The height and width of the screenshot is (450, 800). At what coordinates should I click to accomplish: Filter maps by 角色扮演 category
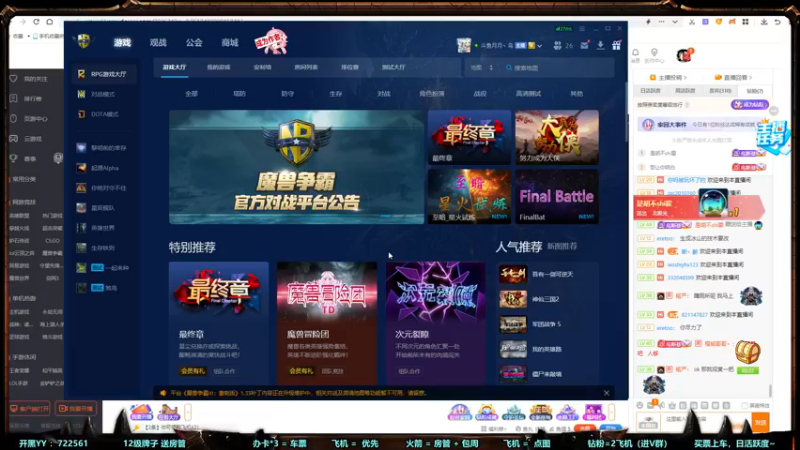pyautogui.click(x=432, y=94)
